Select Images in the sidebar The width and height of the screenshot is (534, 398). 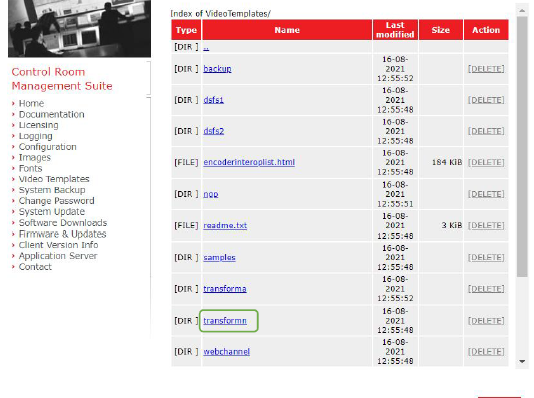(34, 158)
